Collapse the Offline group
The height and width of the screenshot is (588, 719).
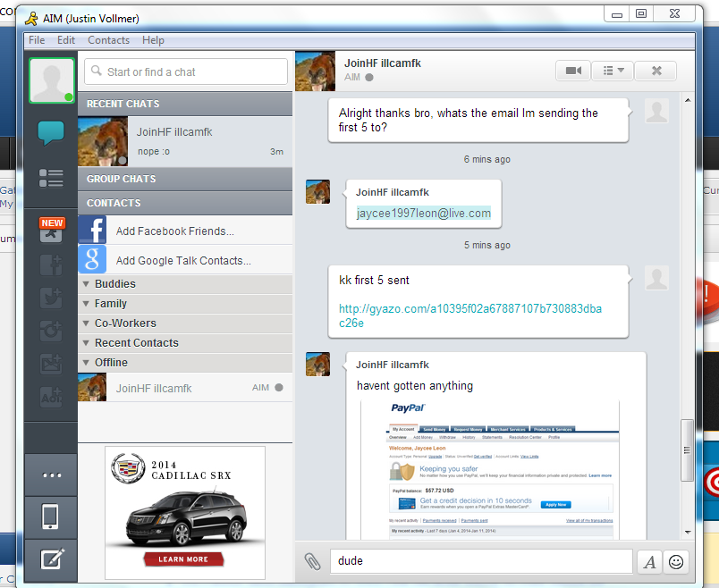pyautogui.click(x=86, y=363)
